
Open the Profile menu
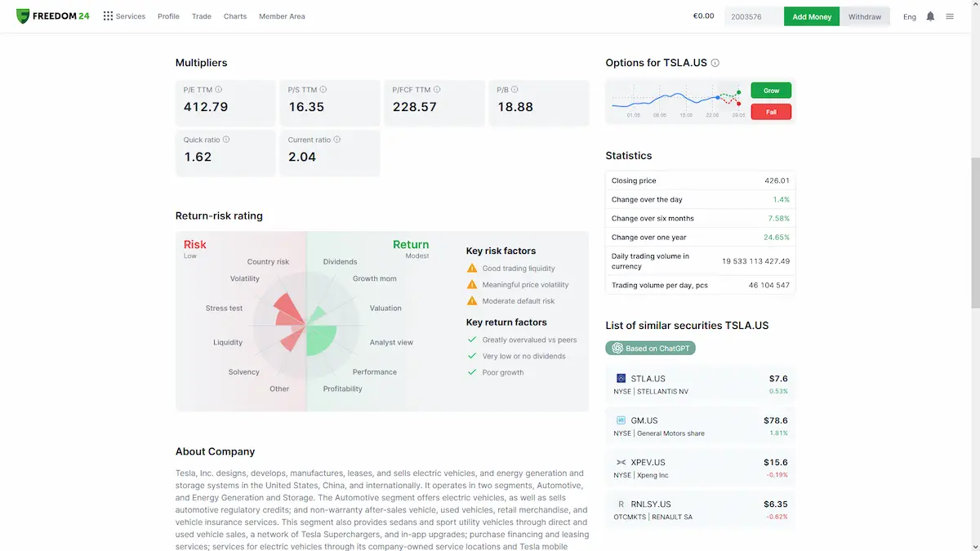tap(168, 16)
